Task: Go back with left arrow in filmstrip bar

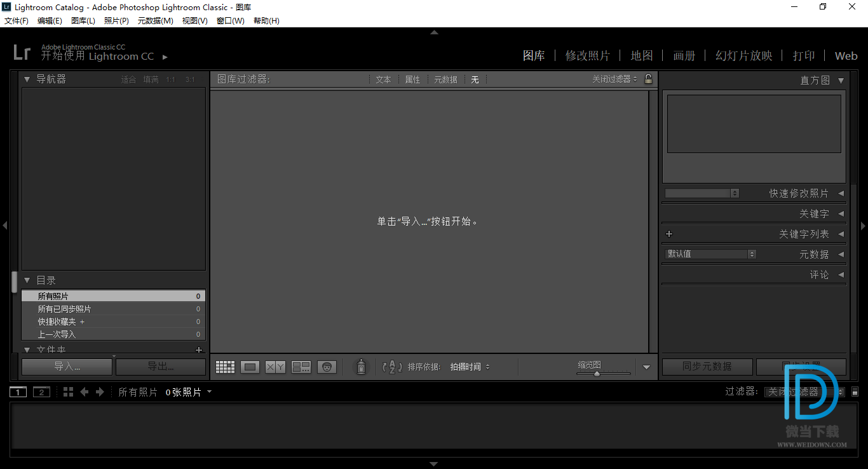Action: (x=85, y=392)
